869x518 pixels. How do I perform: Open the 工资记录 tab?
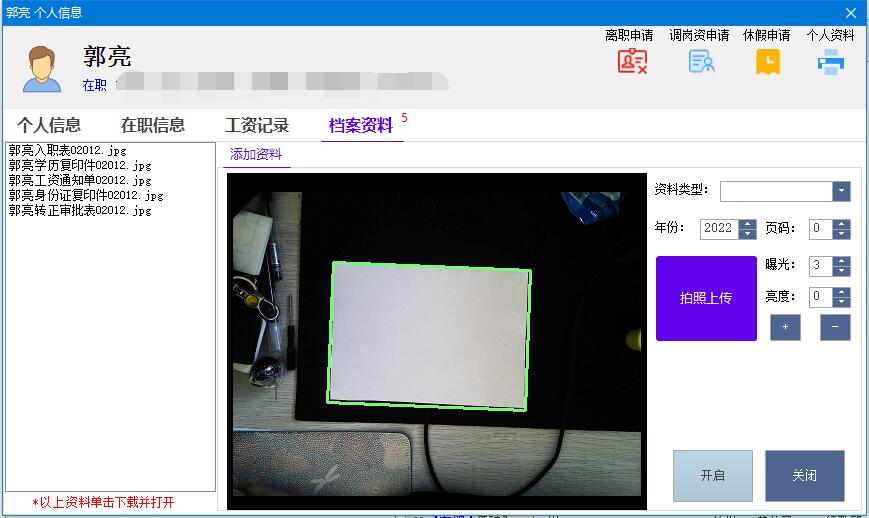[257, 125]
